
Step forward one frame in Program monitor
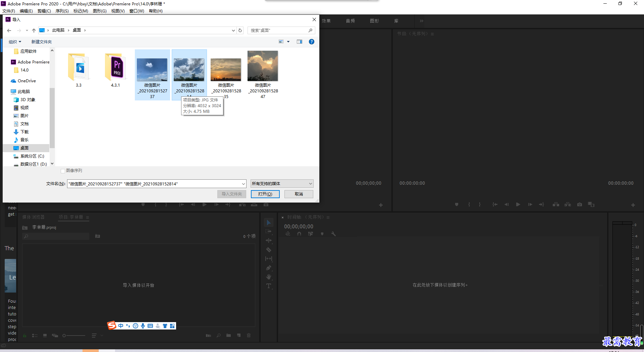(530, 205)
